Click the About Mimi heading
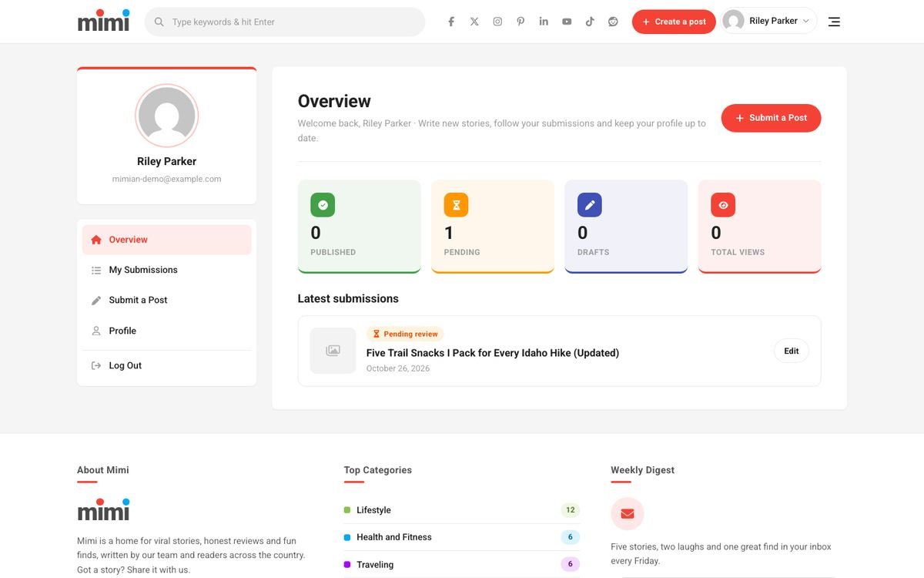924x578 pixels. coord(103,470)
